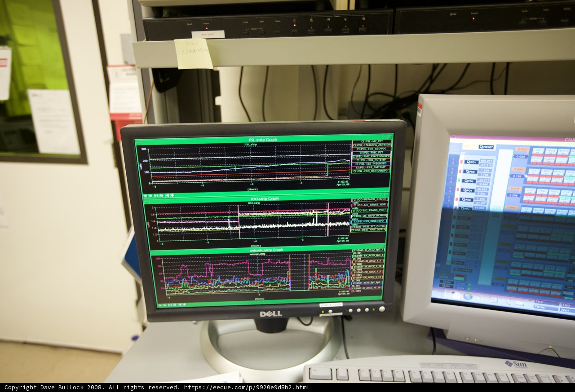Click the fourth toolbar icon under the seismic graph
Image resolution: width=575 pixels, height=392 pixels.
pyautogui.click(x=175, y=305)
